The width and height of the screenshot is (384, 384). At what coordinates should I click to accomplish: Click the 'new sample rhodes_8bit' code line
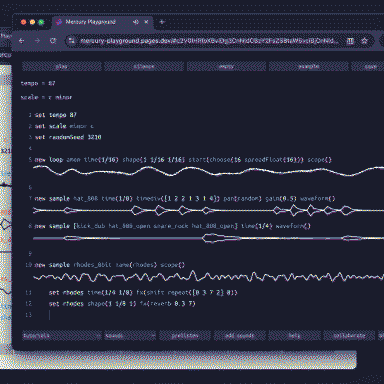point(110,265)
